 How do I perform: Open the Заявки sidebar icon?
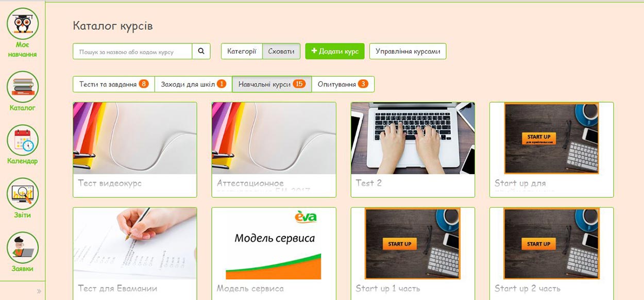[x=23, y=247]
